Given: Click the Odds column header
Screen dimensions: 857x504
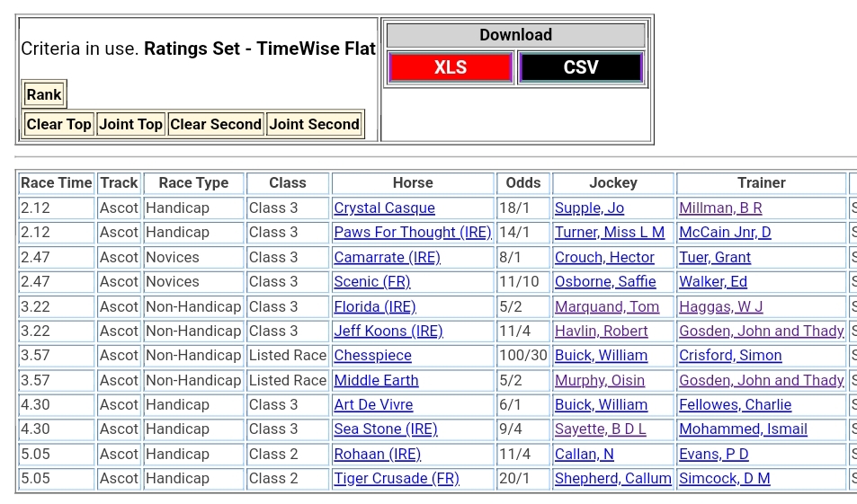Looking at the screenshot, I should tap(523, 183).
